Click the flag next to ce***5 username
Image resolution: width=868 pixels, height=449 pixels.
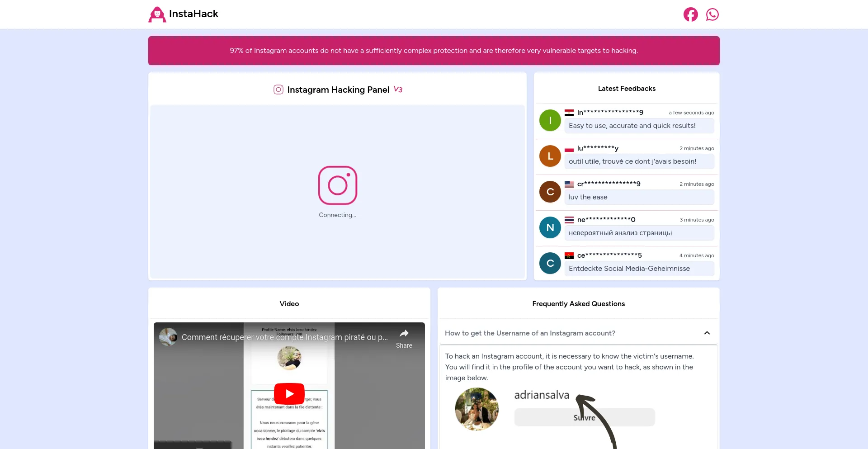pyautogui.click(x=569, y=255)
